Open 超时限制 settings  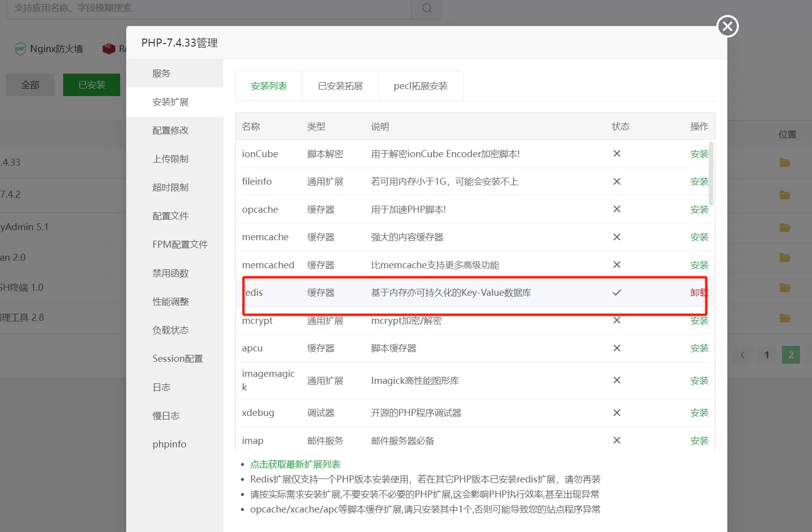175,187
